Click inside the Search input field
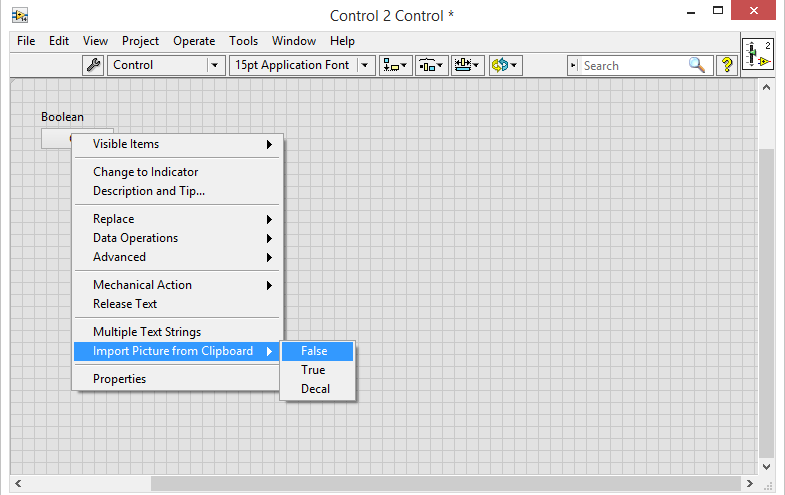The height and width of the screenshot is (495, 785). click(633, 66)
